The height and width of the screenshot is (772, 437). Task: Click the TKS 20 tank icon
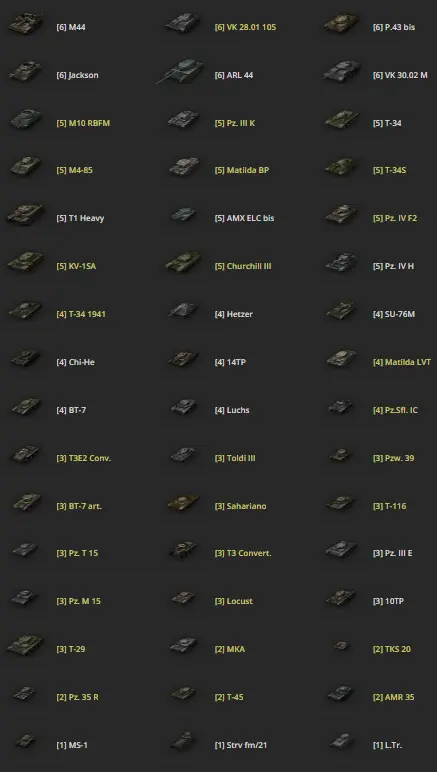click(342, 645)
